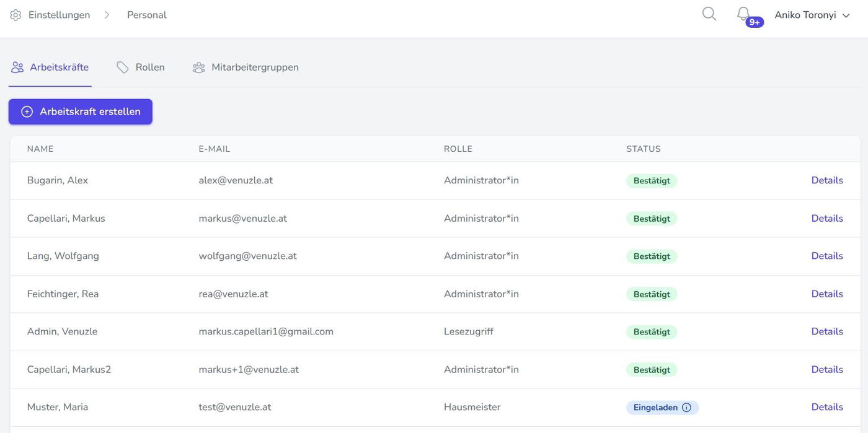Screen dimensions: 868x433
Task: Switch to the Rollen tab
Action: point(149,67)
